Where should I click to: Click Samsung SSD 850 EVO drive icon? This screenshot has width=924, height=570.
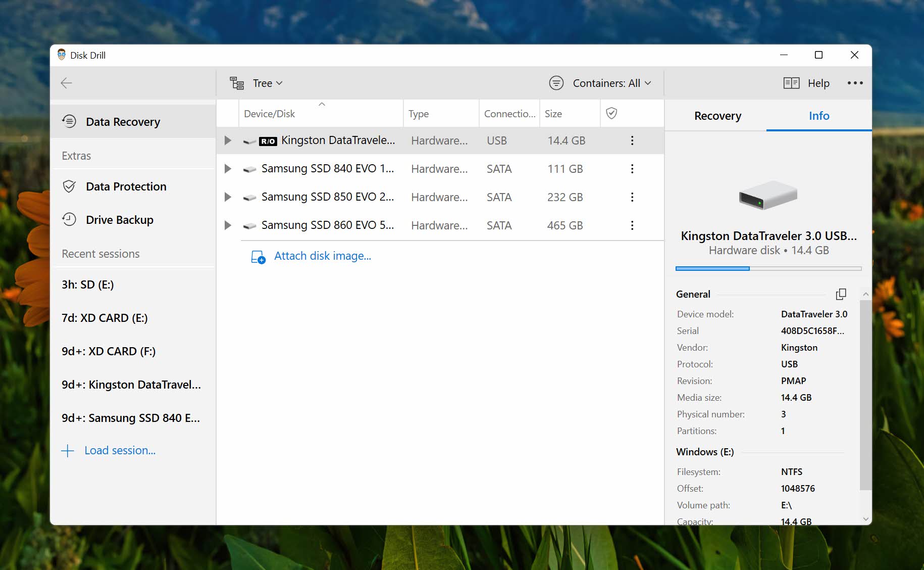coord(249,198)
